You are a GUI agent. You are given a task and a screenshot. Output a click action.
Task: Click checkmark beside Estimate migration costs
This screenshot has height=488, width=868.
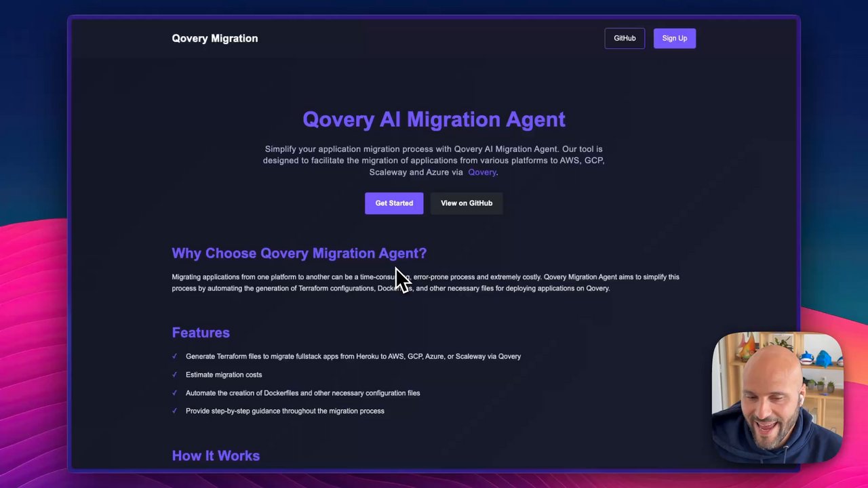(174, 375)
